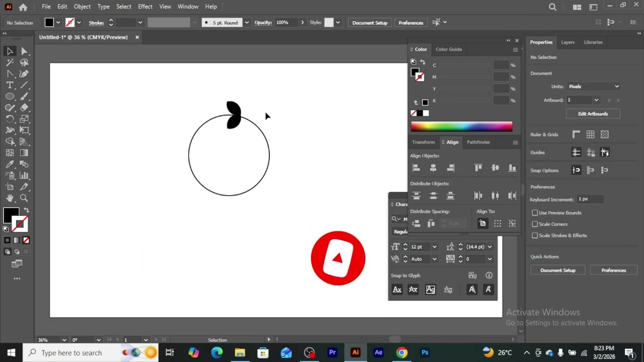The image size is (644, 362).
Task: Swap fill and stroke in toolbar
Action: (x=26, y=210)
